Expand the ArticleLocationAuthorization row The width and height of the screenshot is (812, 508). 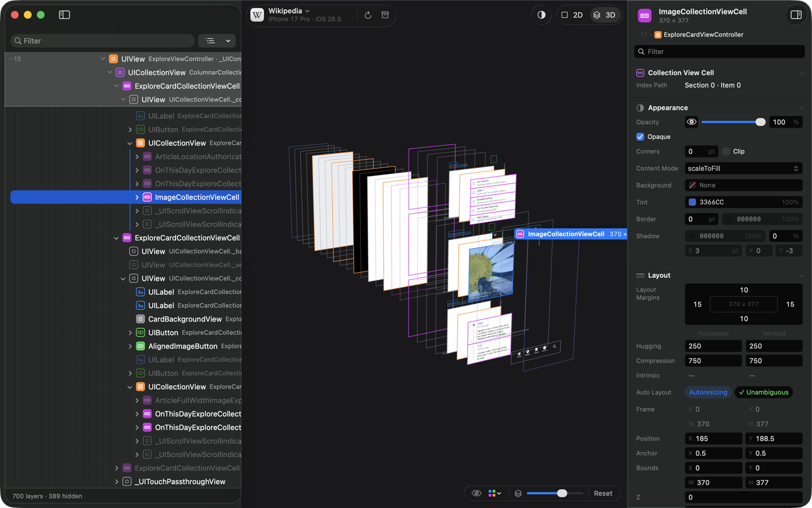tap(137, 156)
